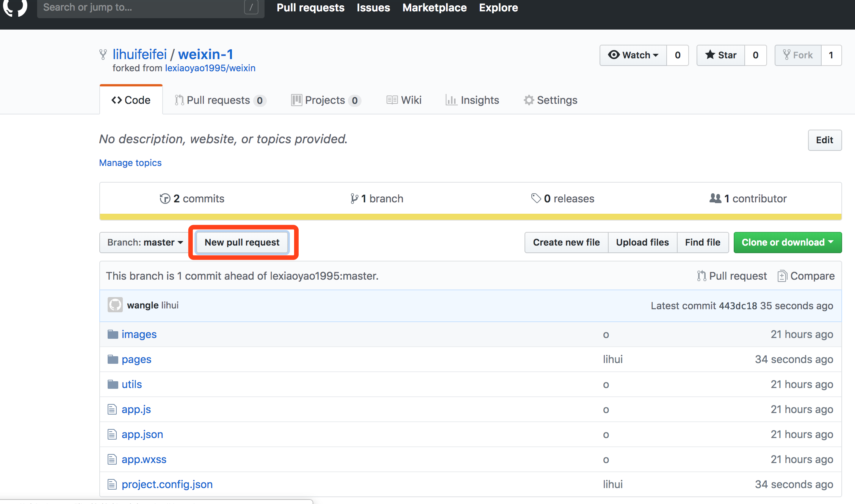Open the Branch: master dropdown

point(145,243)
